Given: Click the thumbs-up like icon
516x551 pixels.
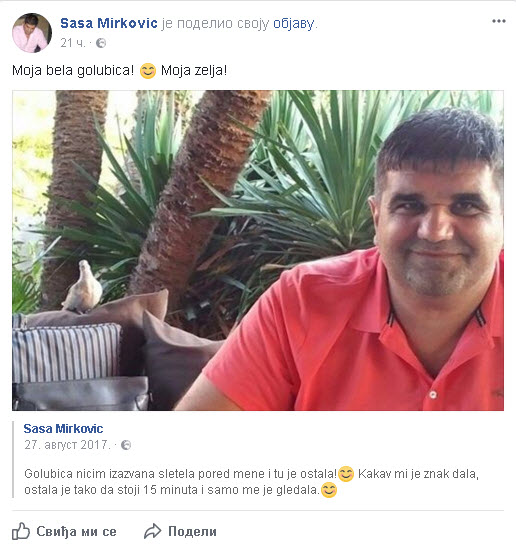Looking at the screenshot, I should click(x=21, y=531).
